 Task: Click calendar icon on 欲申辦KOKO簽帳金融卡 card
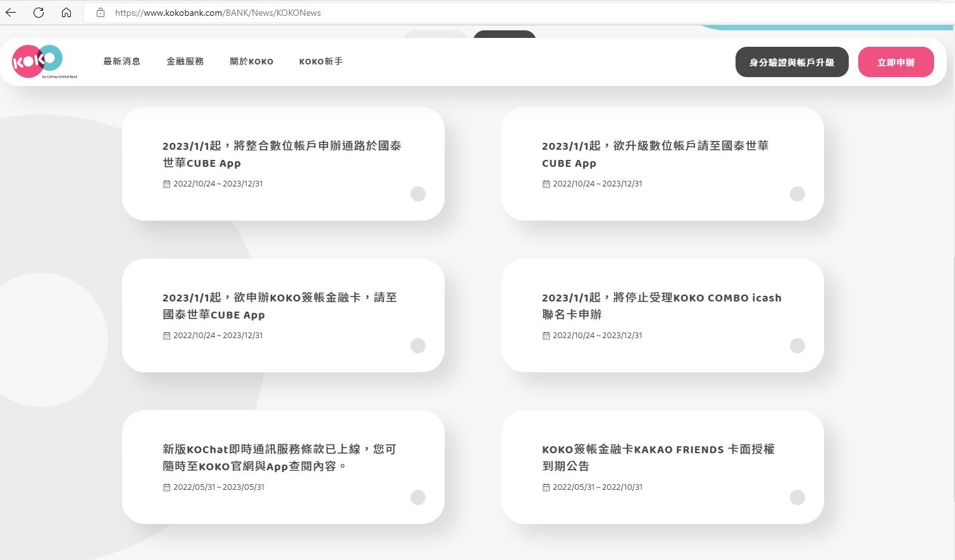(x=166, y=336)
